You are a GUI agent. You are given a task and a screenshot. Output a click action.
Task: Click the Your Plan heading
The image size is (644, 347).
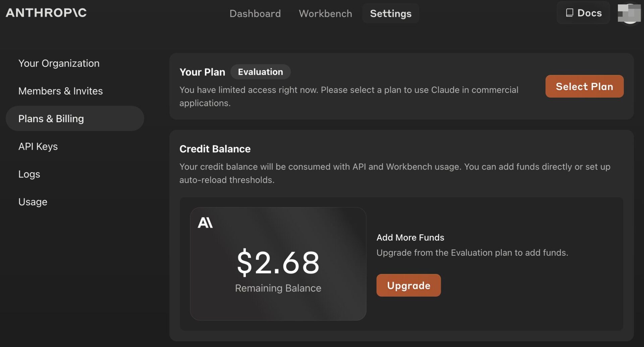click(202, 72)
